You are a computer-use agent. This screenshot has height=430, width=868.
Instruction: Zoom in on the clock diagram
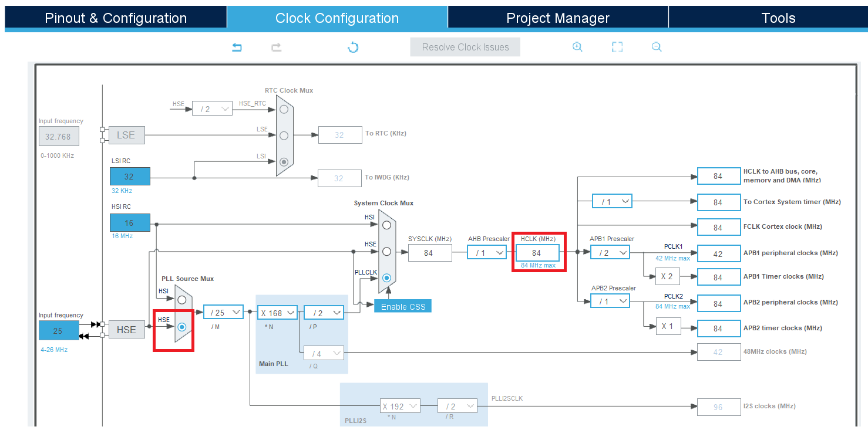[x=577, y=47]
